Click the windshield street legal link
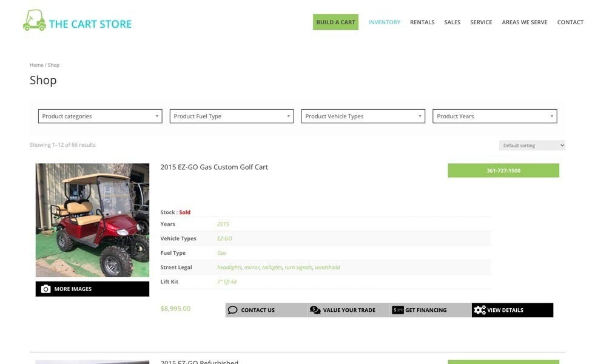Viewport: 595px width, 364px height. (x=328, y=267)
